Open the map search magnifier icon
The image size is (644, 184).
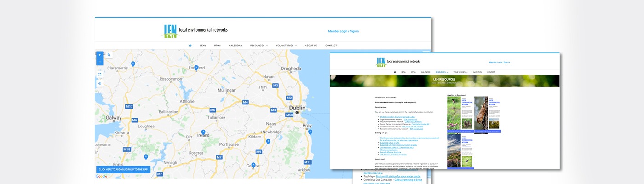click(x=109, y=55)
